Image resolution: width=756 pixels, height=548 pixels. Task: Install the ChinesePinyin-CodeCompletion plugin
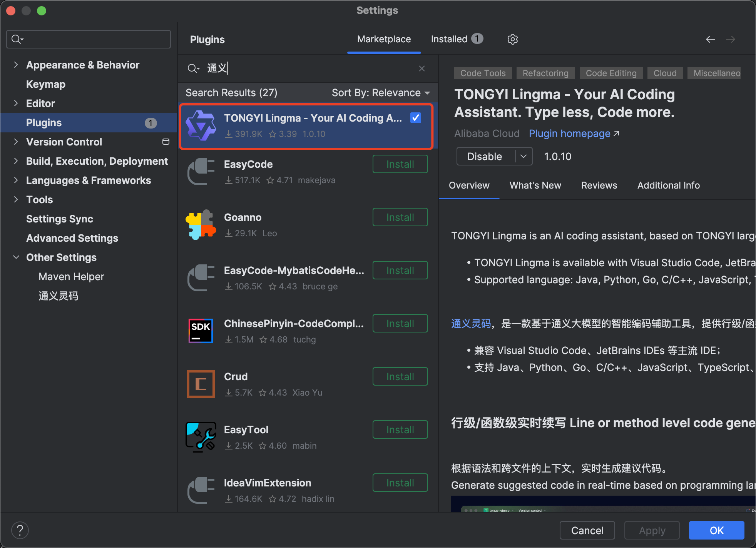pyautogui.click(x=400, y=324)
